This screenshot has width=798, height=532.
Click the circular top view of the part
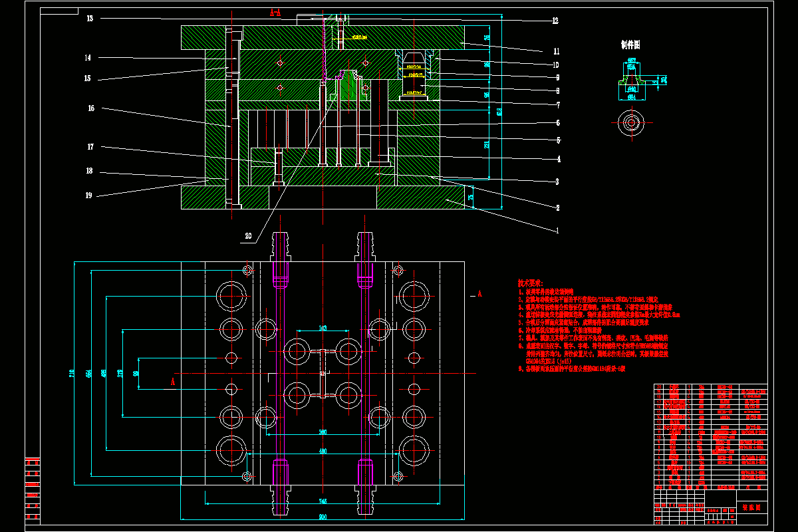pos(630,122)
